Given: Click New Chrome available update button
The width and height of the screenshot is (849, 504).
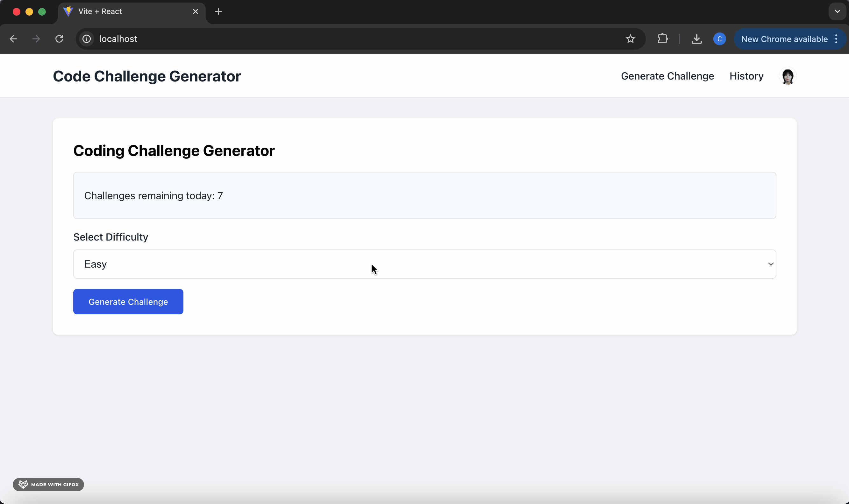Looking at the screenshot, I should click(x=784, y=39).
